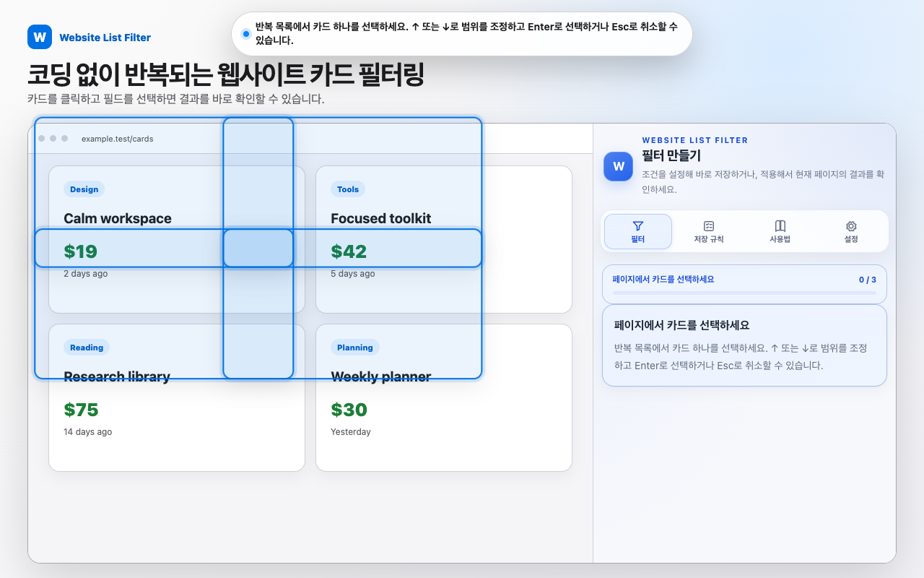The width and height of the screenshot is (924, 578).
Task: Select the Weekly planner card title
Action: (x=381, y=376)
